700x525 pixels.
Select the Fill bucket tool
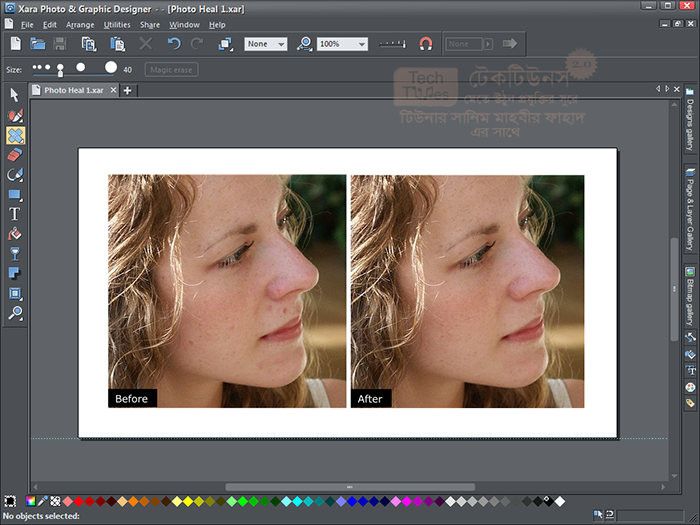tap(15, 234)
